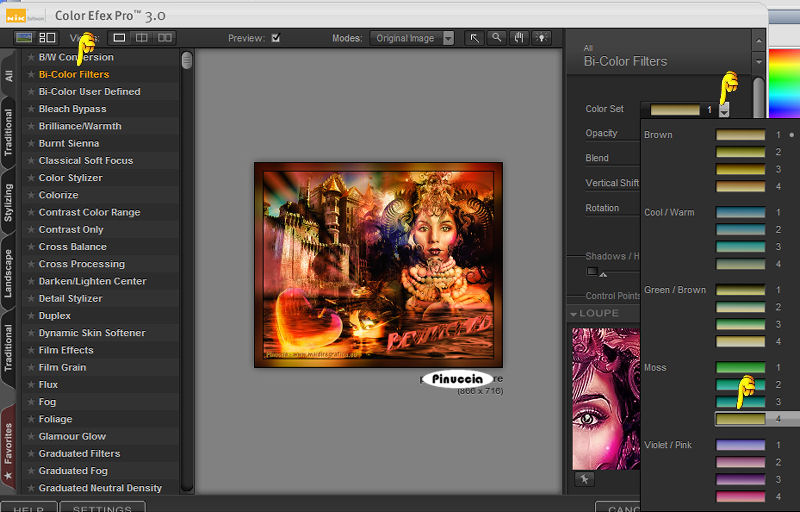Switch to single image view
Screen dimensions: 800x512
[x=120, y=38]
